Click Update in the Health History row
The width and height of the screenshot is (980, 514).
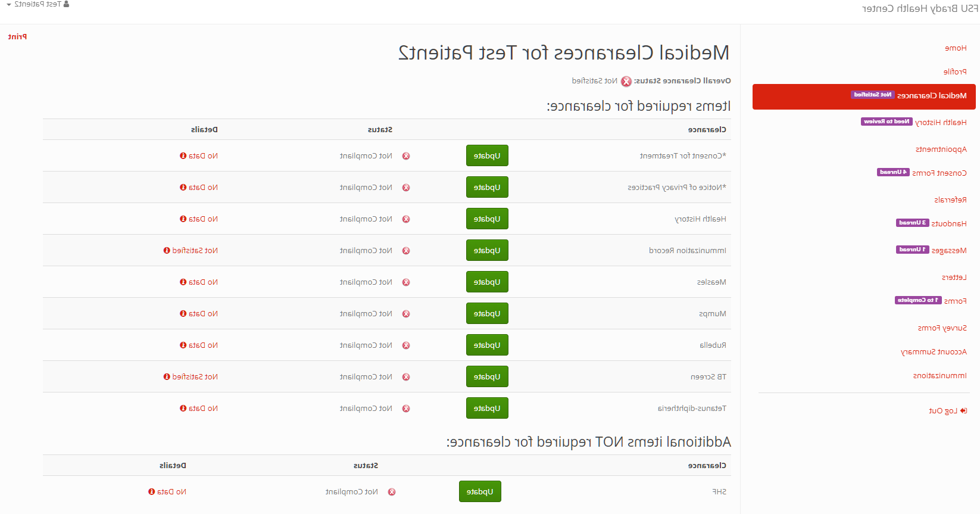487,219
